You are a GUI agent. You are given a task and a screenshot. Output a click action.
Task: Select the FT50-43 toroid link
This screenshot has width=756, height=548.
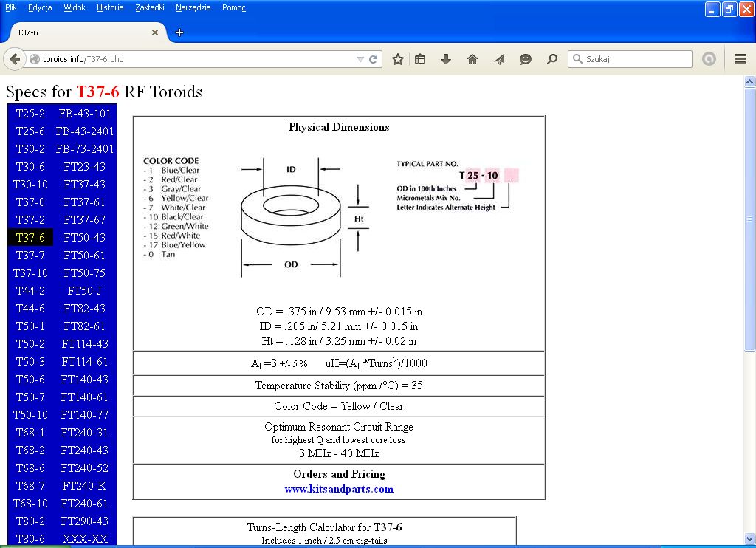(x=84, y=238)
